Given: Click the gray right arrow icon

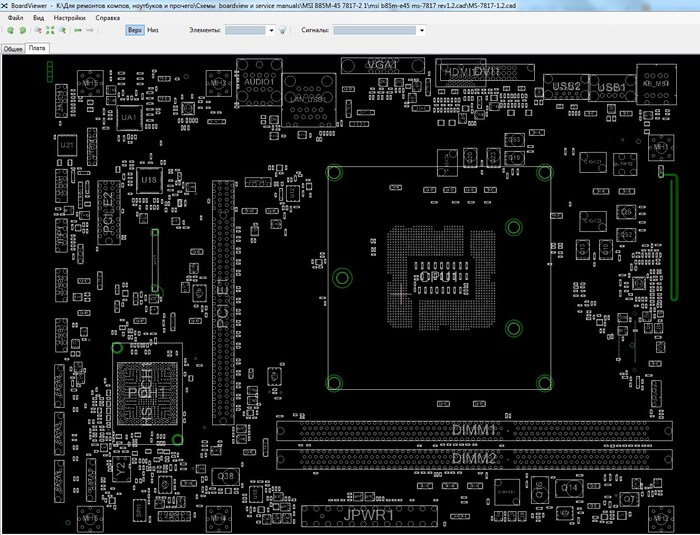Looking at the screenshot, I should click(91, 30).
